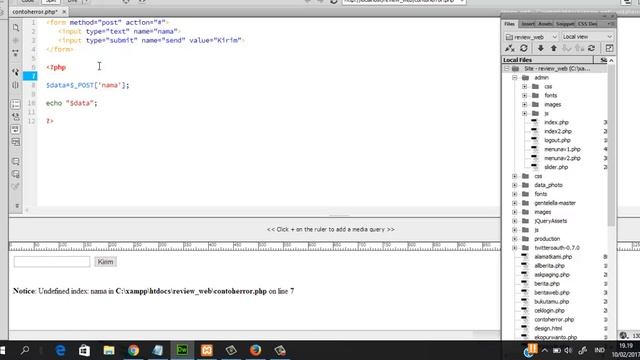The height and width of the screenshot is (360, 640).
Task: Click the Get files down arrow
Action: [x=540, y=48]
